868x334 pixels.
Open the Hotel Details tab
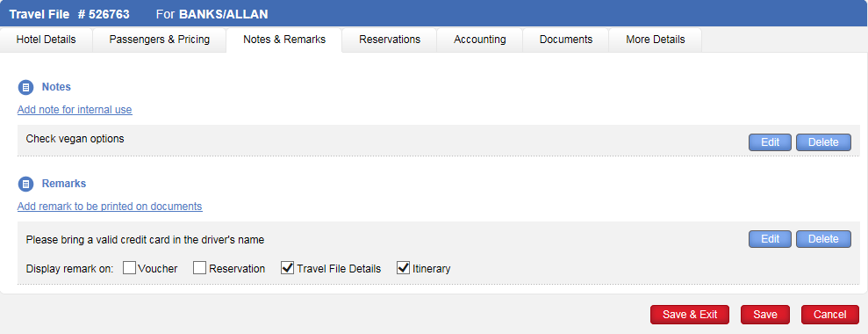point(46,40)
